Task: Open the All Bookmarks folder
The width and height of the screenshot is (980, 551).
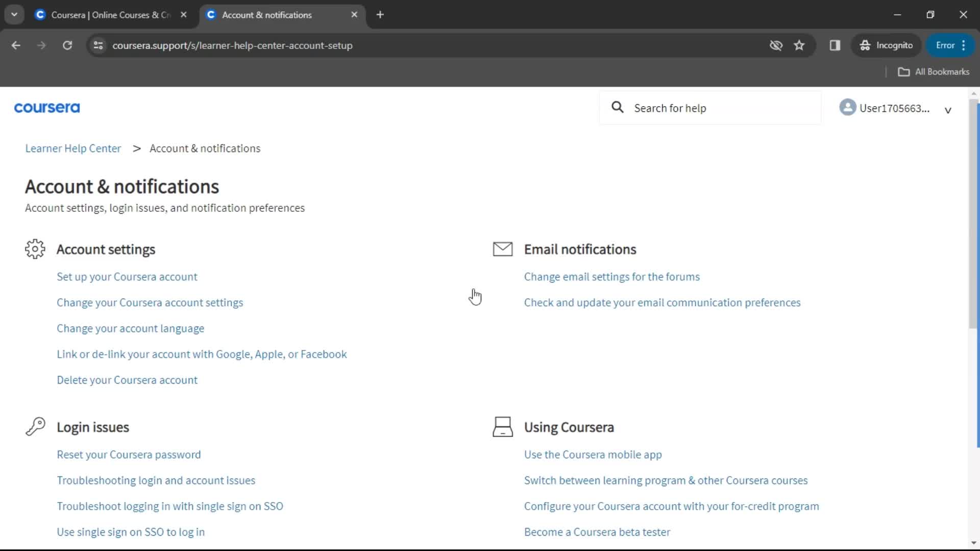Action: tap(934, 72)
